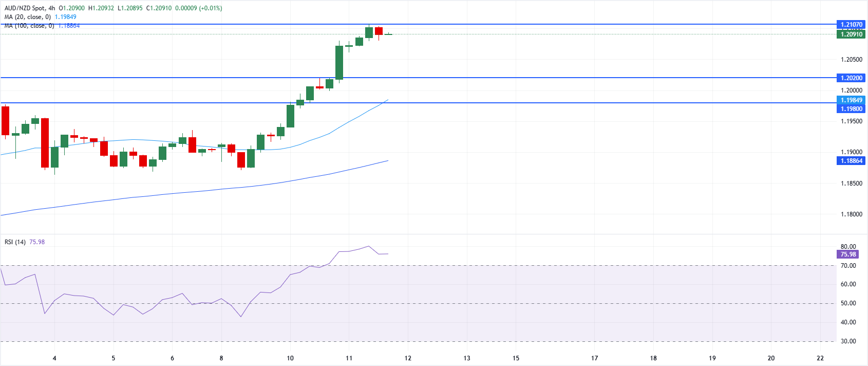Select the MA 100 indicator legend
This screenshot has width=868, height=366.
tap(29, 26)
